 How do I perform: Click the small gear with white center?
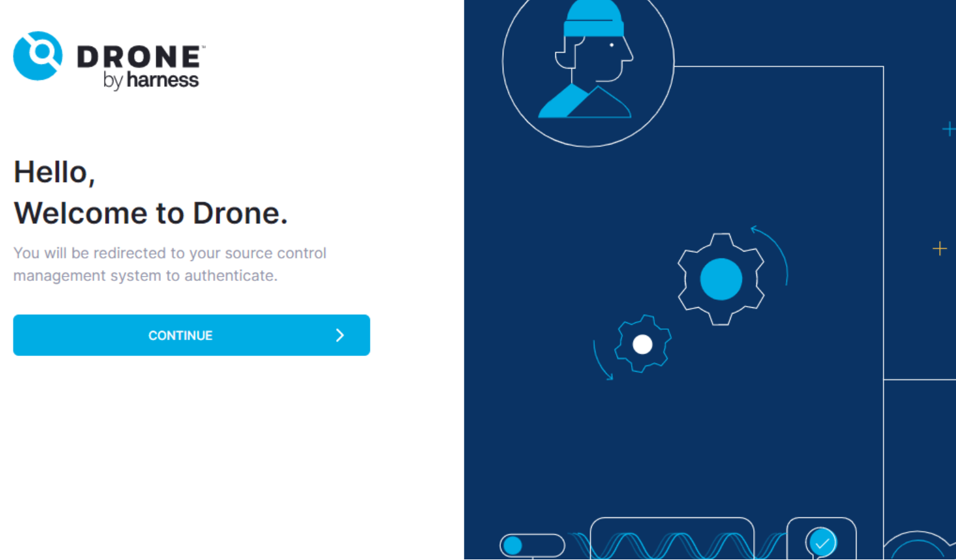(642, 344)
